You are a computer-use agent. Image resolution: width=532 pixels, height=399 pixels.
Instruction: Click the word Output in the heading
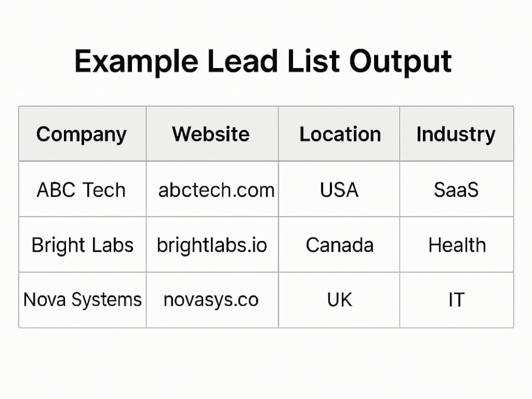401,62
